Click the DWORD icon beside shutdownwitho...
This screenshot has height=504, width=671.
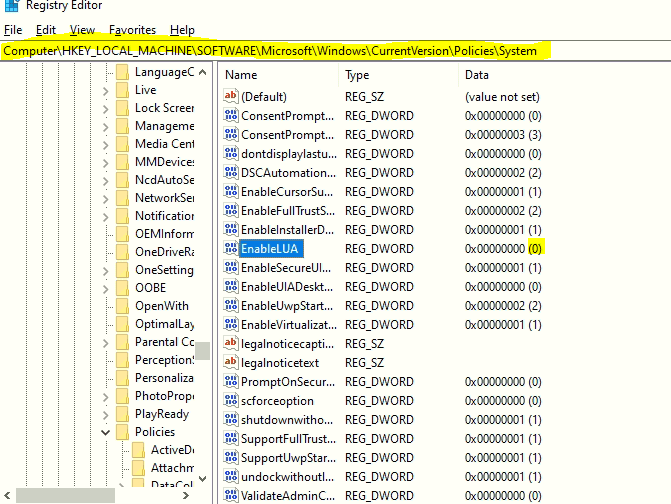tap(231, 419)
